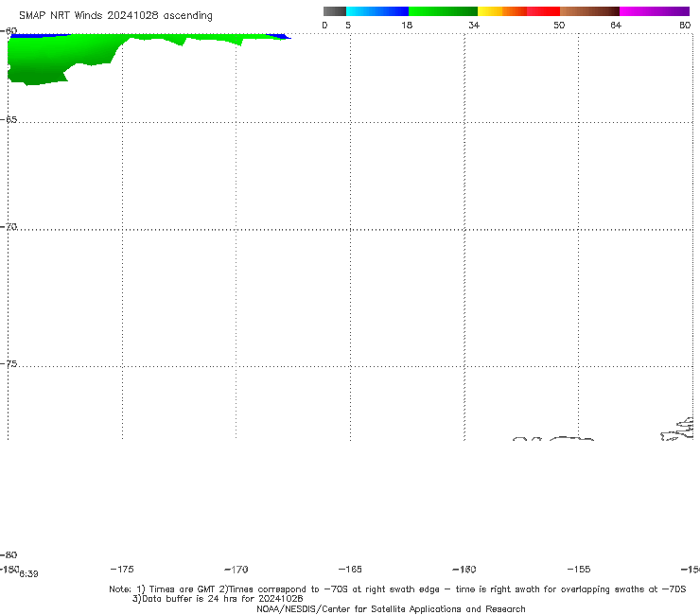Click the latitude label '-80'
The image size is (700, 615).
tap(9, 554)
